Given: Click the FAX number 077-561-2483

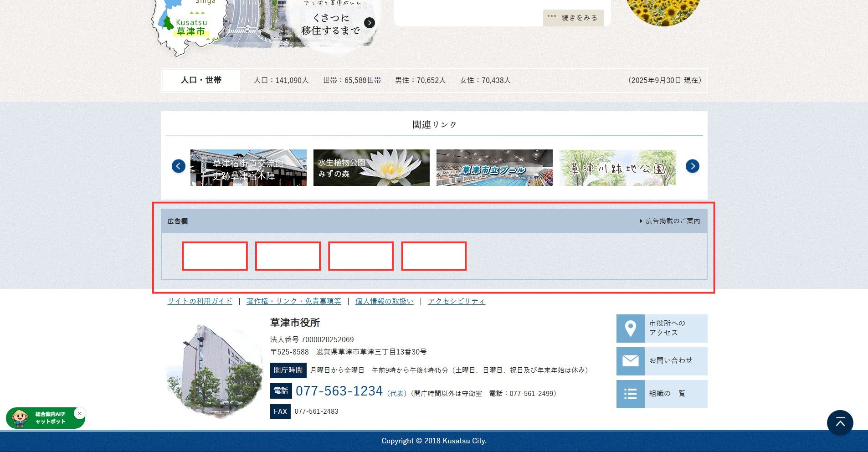Looking at the screenshot, I should point(316,411).
